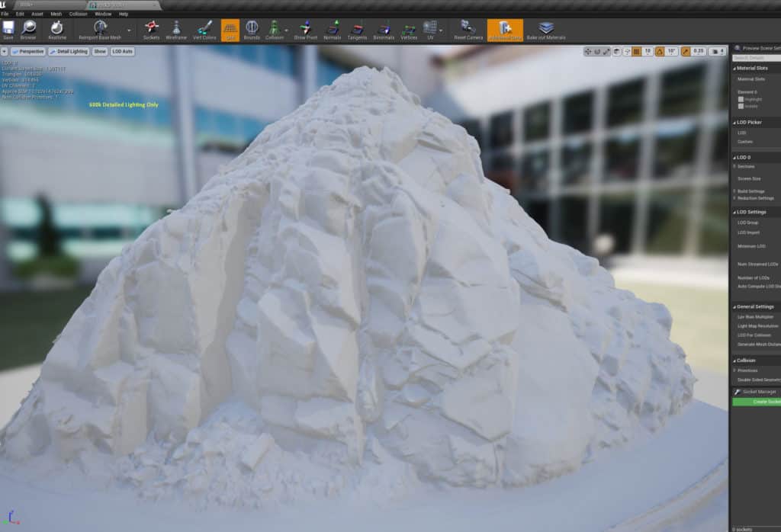Open the Collision options dropdown arrow
Viewport: 781px width, 532px height.
(287, 30)
